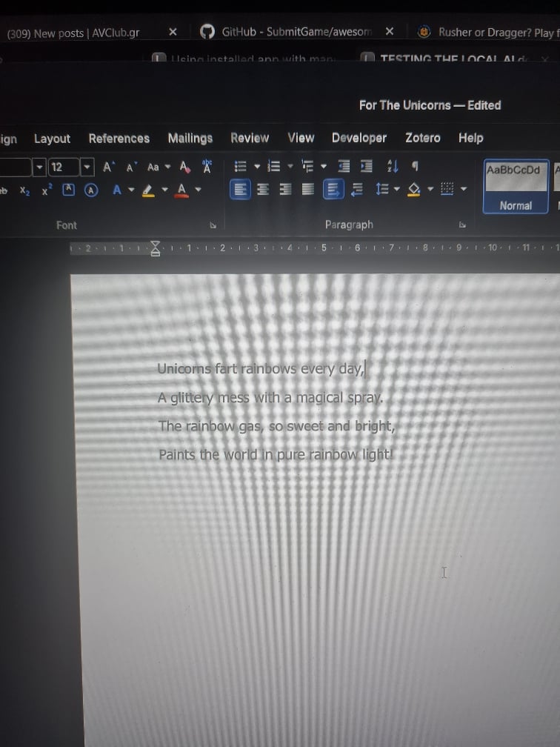Select the Normal style in gallery
Screen dimensions: 560x747
click(x=516, y=186)
